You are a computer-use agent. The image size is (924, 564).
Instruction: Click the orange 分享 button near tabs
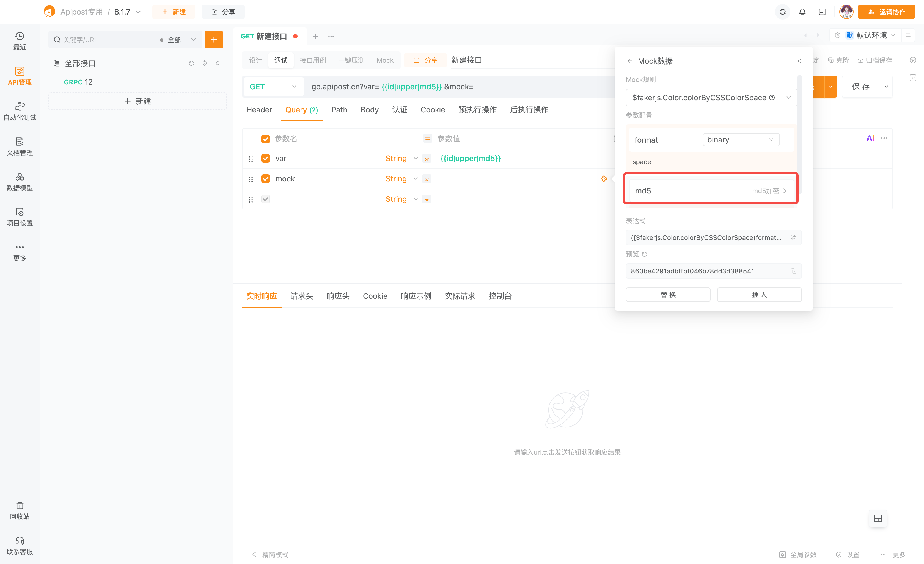pyautogui.click(x=425, y=60)
